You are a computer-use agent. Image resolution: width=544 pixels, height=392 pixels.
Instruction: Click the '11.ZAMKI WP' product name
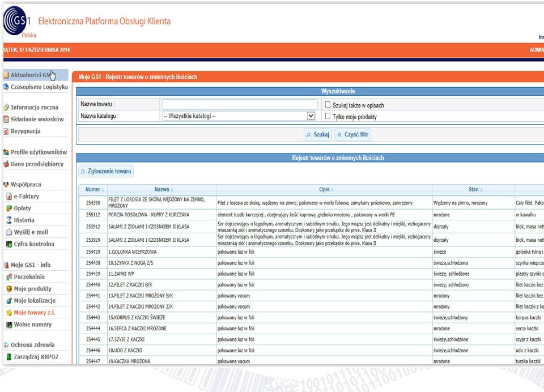click(121, 274)
